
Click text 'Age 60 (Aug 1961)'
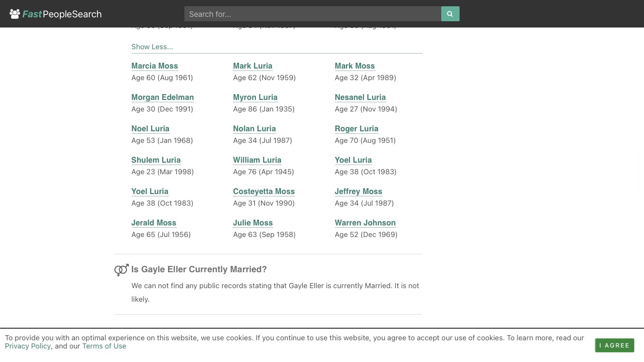pos(162,78)
